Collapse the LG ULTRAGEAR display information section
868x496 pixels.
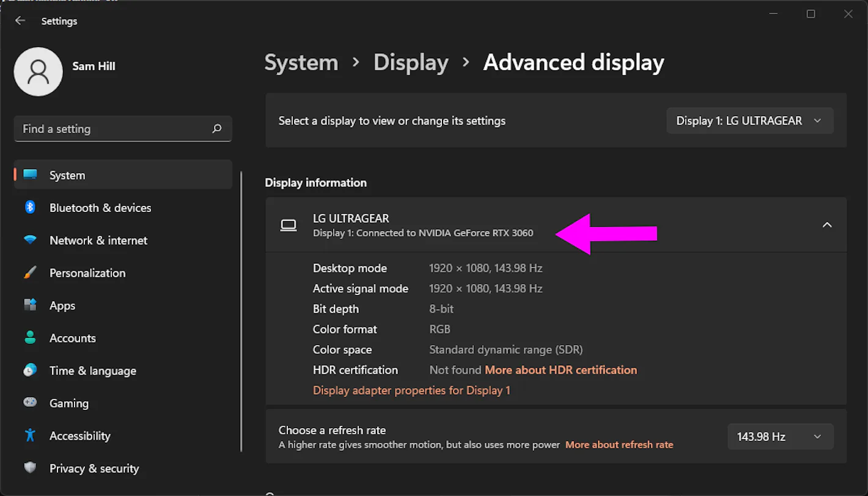coord(827,225)
